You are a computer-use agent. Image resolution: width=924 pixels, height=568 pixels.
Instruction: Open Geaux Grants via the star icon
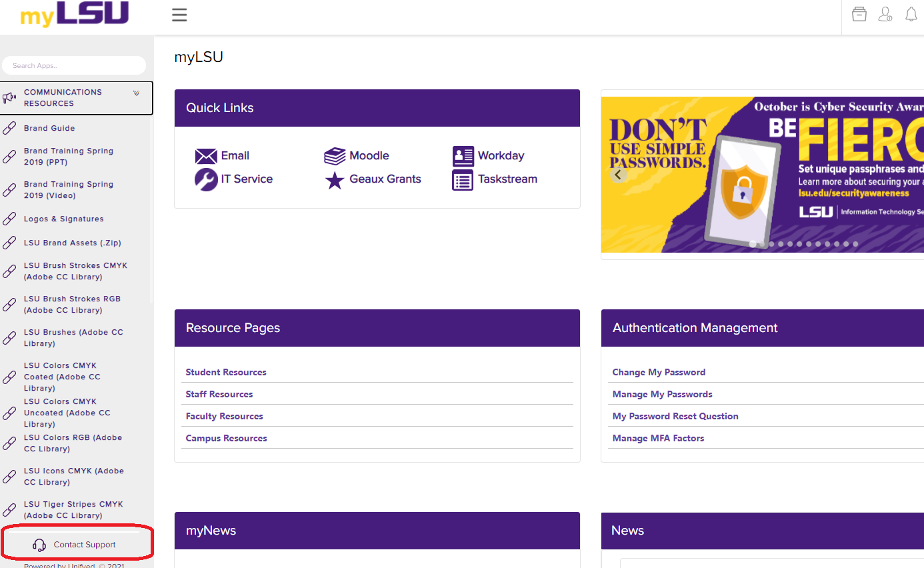click(334, 179)
